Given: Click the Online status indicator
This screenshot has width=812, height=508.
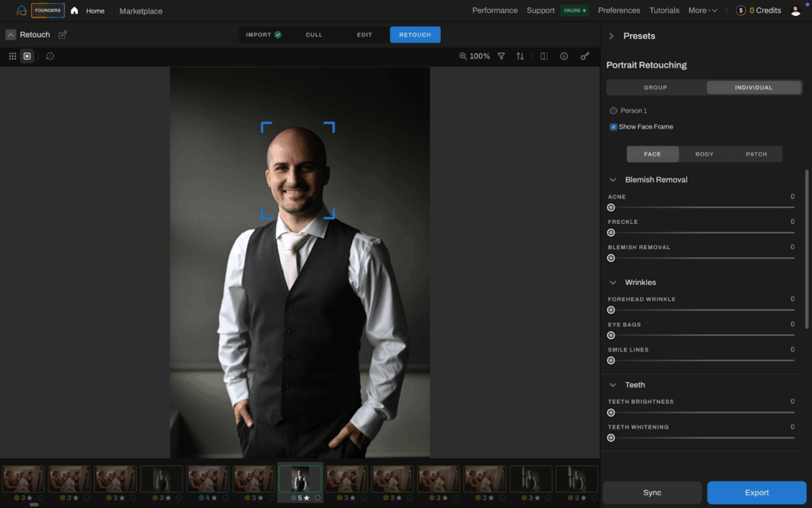Looking at the screenshot, I should click(574, 10).
